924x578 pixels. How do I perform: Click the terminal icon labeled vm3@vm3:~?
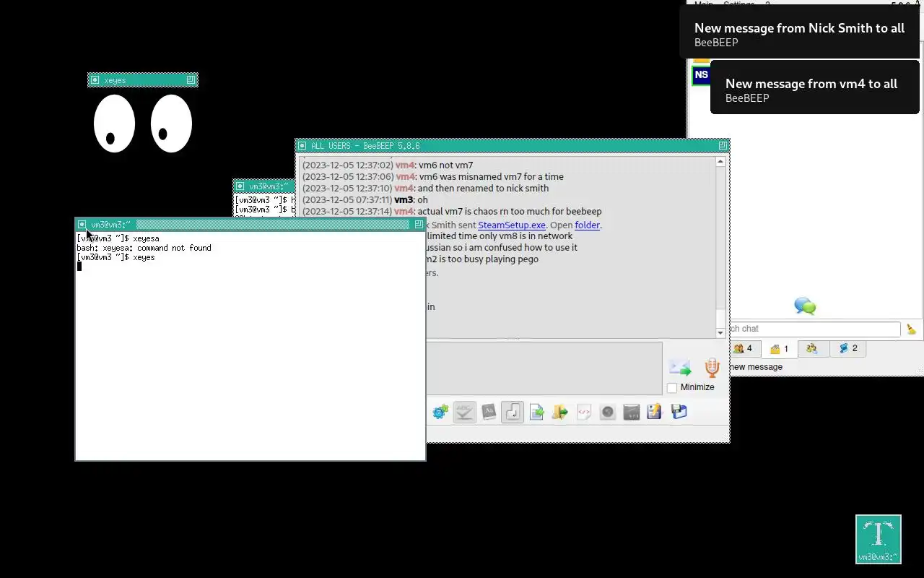[x=879, y=539]
